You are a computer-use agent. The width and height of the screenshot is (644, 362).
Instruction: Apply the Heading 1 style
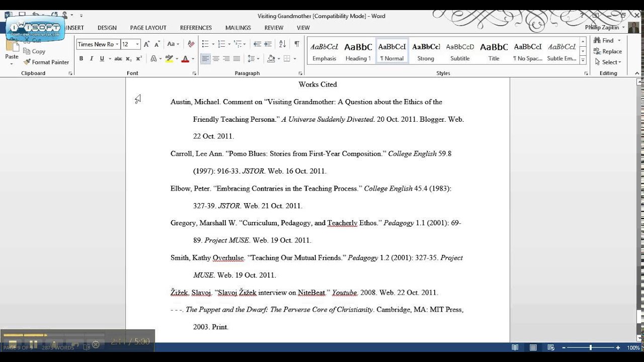pos(358,52)
